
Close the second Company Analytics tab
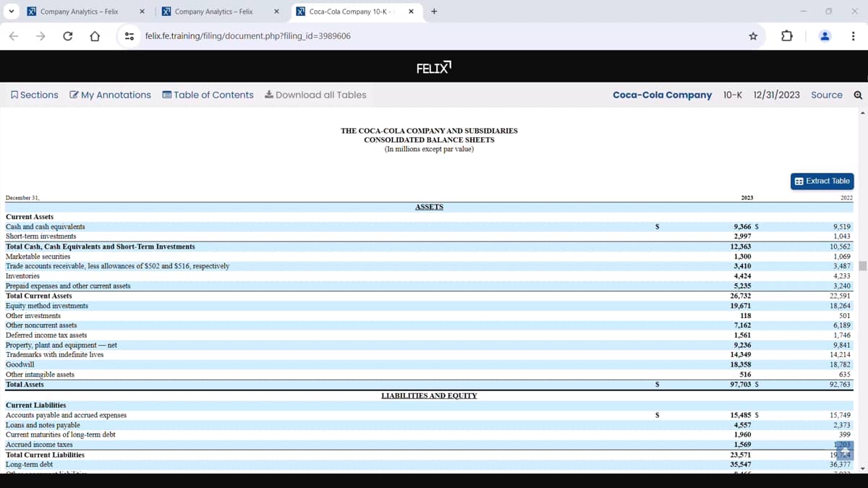pos(277,12)
